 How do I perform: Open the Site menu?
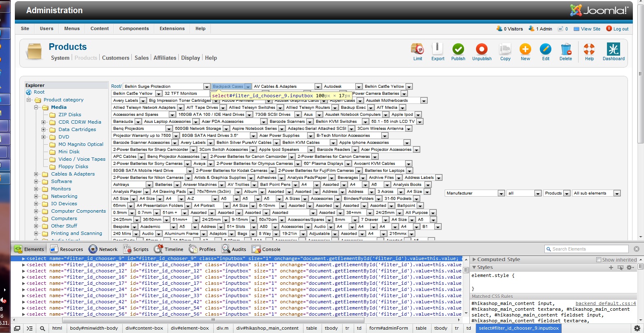[25, 28]
